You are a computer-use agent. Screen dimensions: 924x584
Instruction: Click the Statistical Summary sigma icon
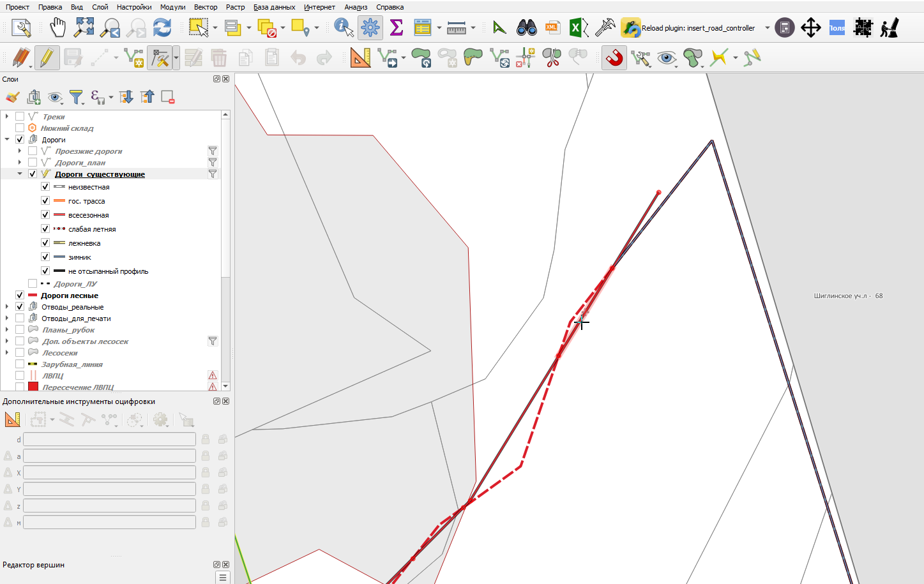point(396,27)
